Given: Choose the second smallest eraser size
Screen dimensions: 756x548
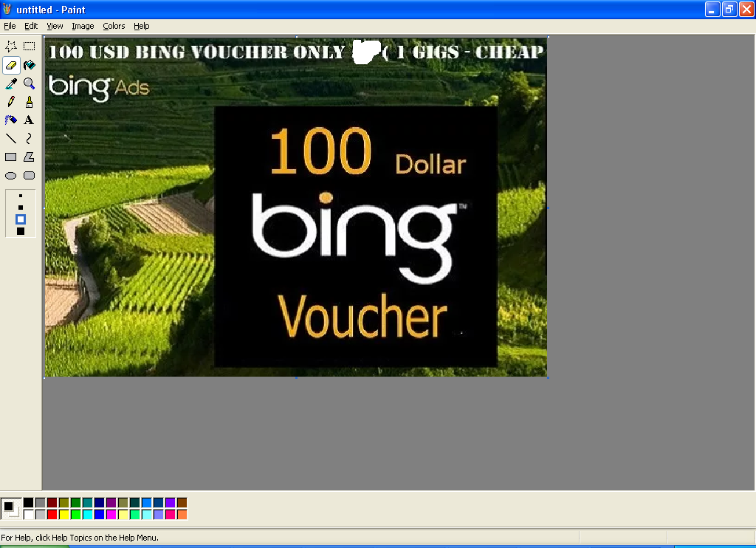Looking at the screenshot, I should [20, 208].
